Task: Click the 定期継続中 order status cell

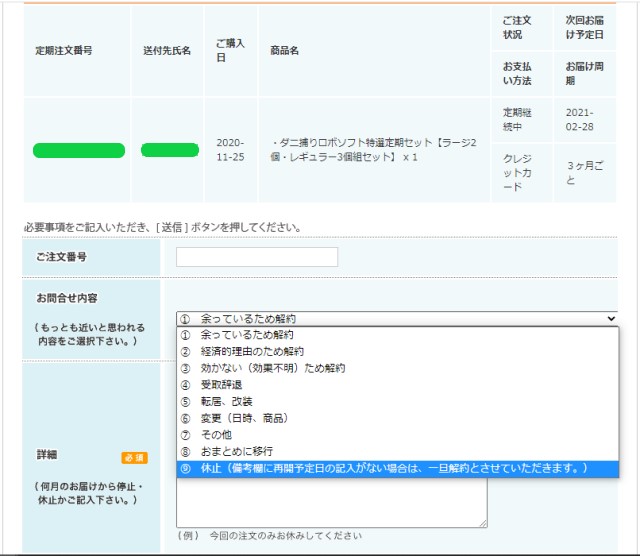Action: [x=520, y=120]
